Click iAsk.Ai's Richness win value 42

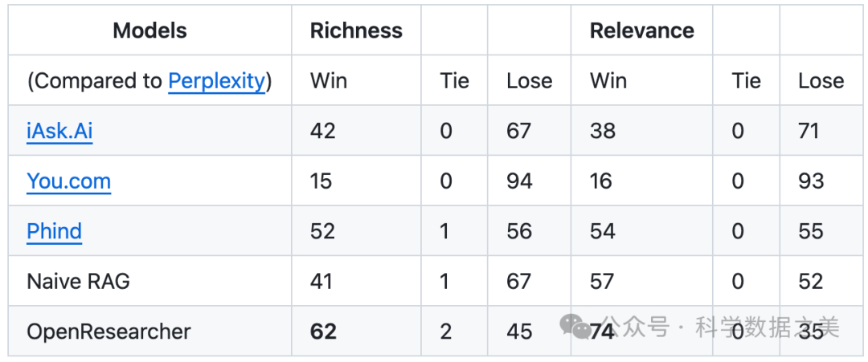coord(323,131)
